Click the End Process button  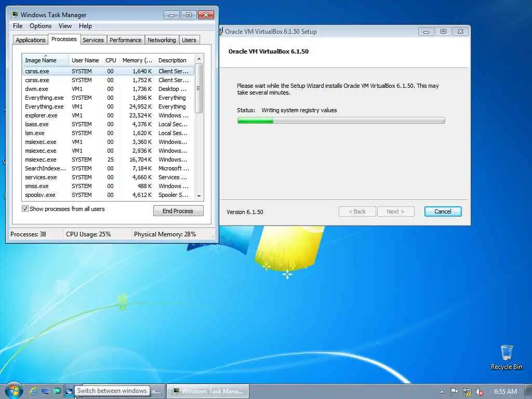tap(178, 211)
